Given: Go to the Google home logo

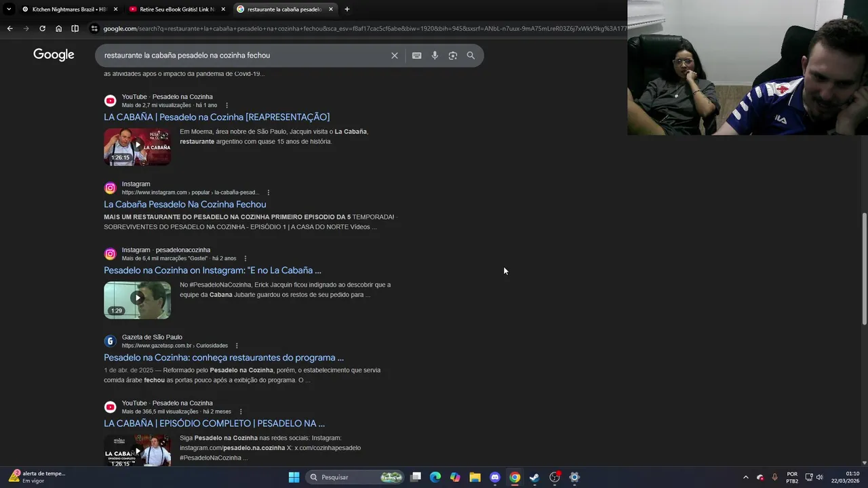Looking at the screenshot, I should pyautogui.click(x=54, y=55).
